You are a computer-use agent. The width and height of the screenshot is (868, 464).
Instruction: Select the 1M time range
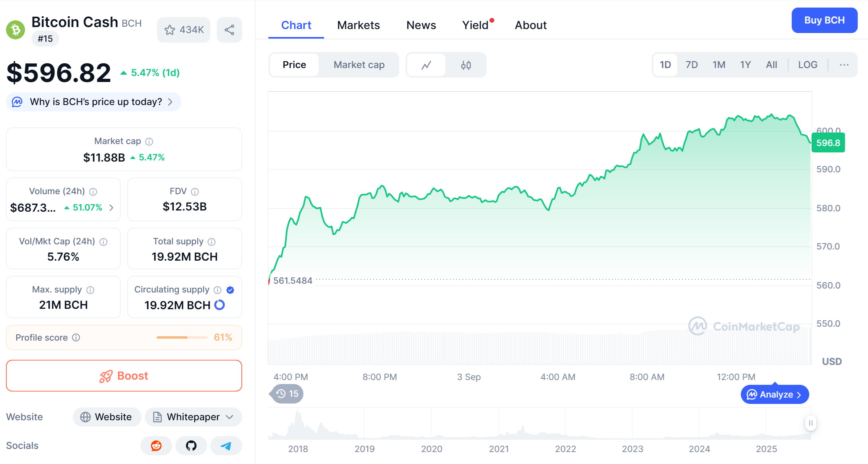coord(719,65)
